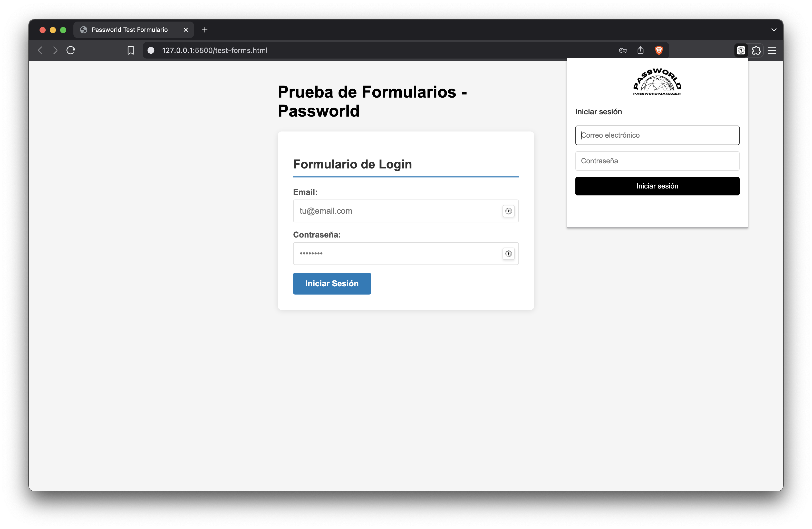The height and width of the screenshot is (529, 812).
Task: Focus the Email field on the page
Action: click(406, 211)
